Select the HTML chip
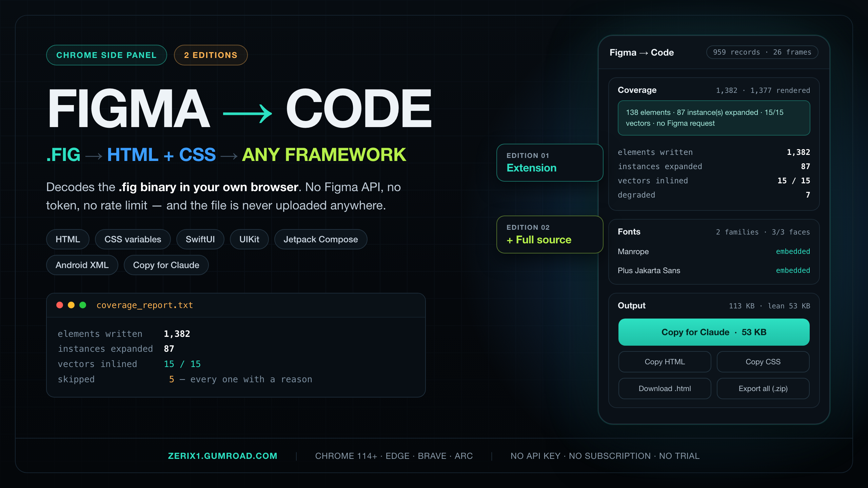Viewport: 868px width, 488px height. pyautogui.click(x=68, y=239)
